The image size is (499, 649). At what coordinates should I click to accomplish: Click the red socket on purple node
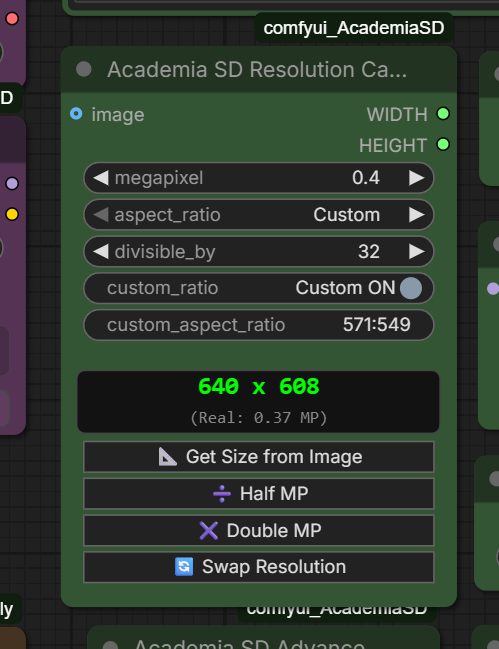[12, 19]
